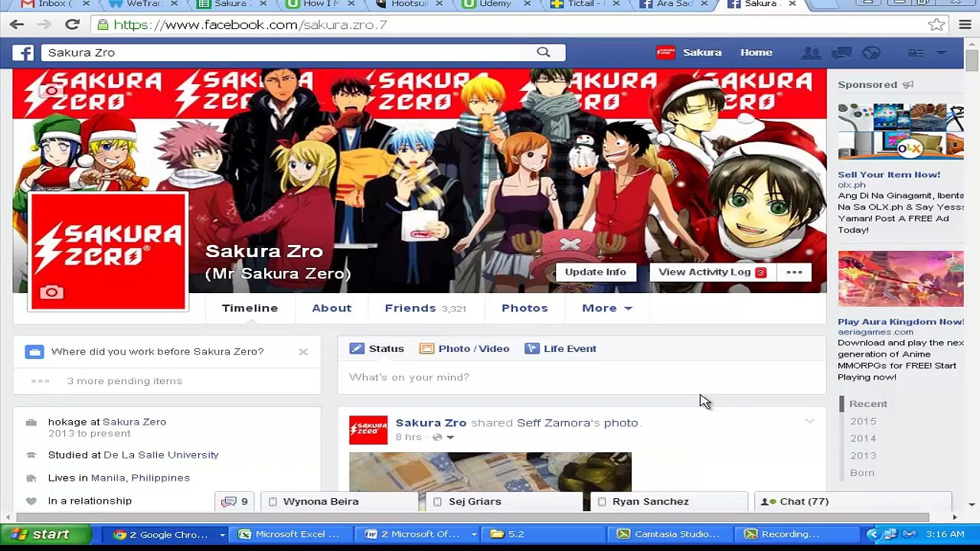Click the Windows Start button

(46, 534)
